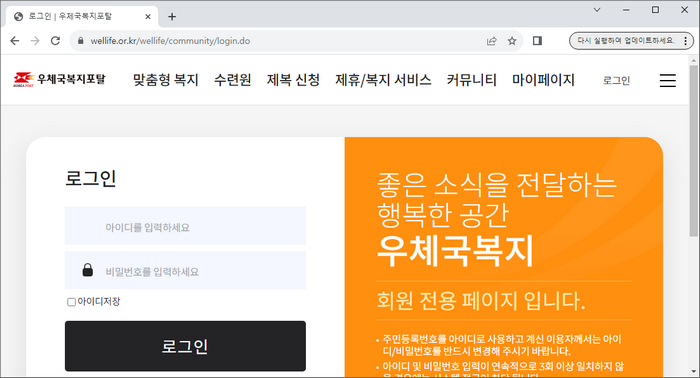Close the 로그인 browser tab
Viewport: 700px width, 378px height.
point(148,17)
